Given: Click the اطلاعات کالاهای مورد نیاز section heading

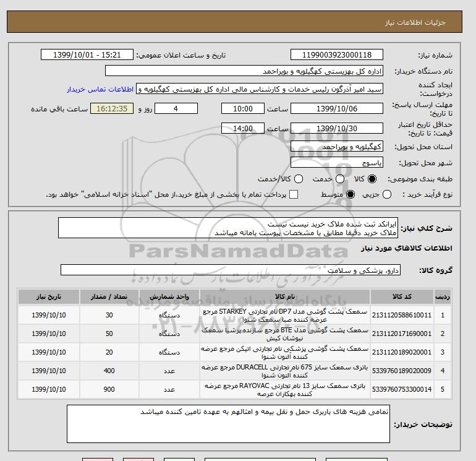Looking at the screenshot, I should [407, 248].
